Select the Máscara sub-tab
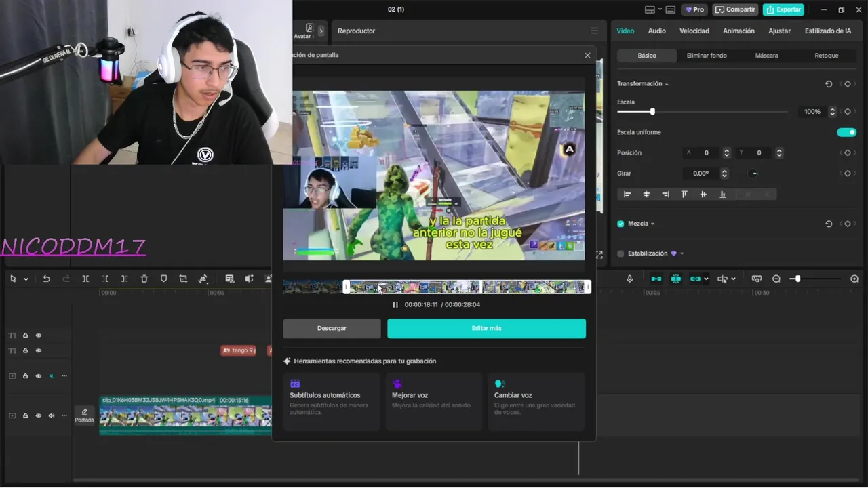Screen dimensions: 868x488 pyautogui.click(x=766, y=56)
